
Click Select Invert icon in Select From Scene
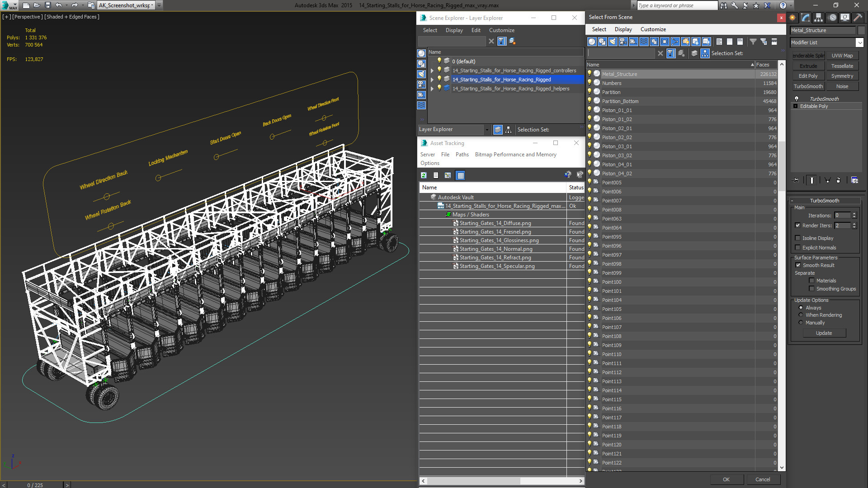click(740, 42)
